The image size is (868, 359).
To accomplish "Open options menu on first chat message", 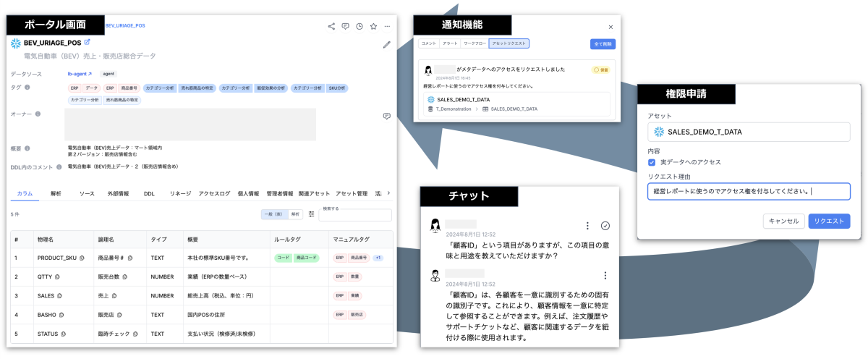I will pyautogui.click(x=588, y=226).
